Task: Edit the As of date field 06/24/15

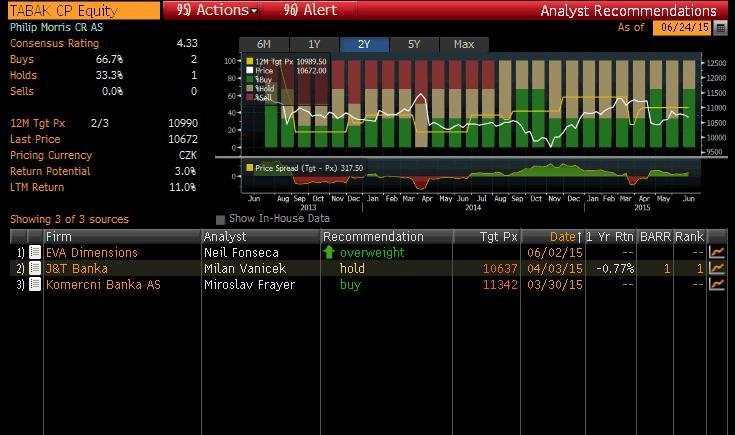Action: point(682,28)
